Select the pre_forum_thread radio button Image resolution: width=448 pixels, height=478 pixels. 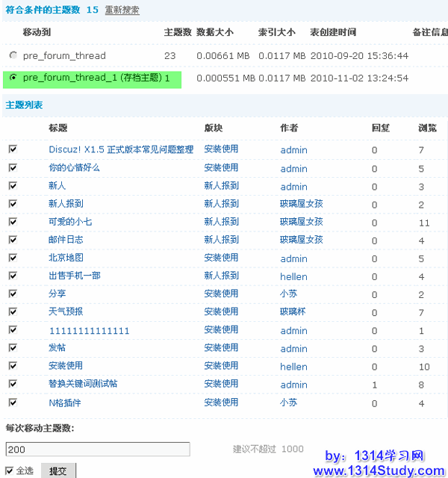coord(13,56)
